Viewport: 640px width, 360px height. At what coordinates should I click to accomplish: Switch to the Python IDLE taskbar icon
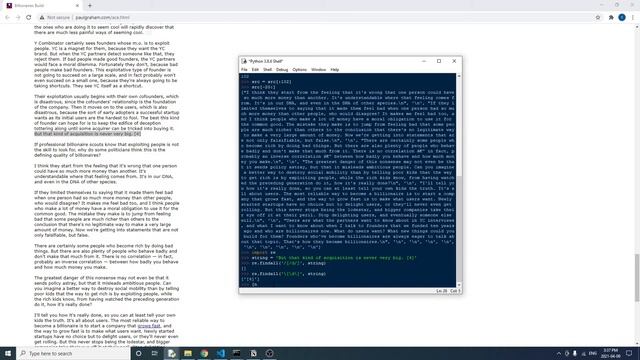click(171, 353)
